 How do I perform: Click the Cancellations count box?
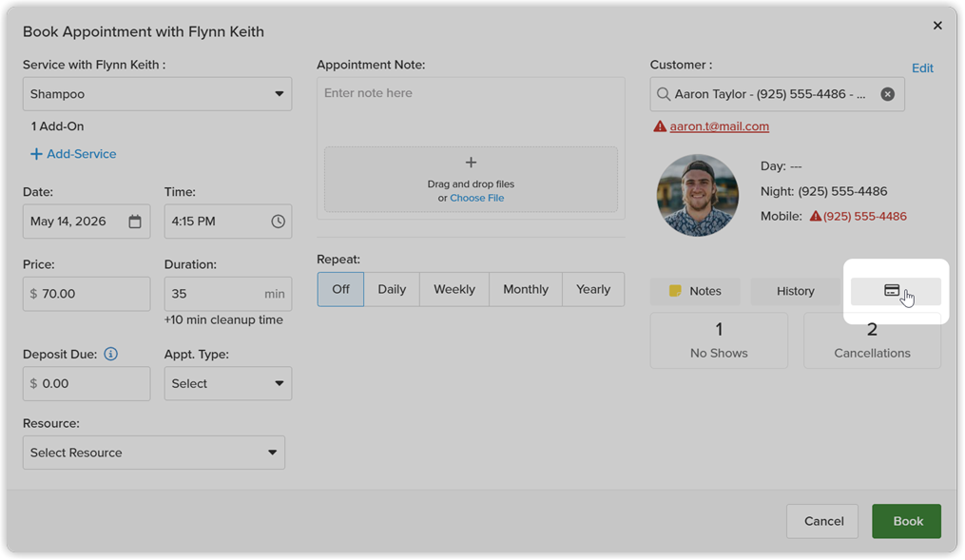click(x=872, y=340)
